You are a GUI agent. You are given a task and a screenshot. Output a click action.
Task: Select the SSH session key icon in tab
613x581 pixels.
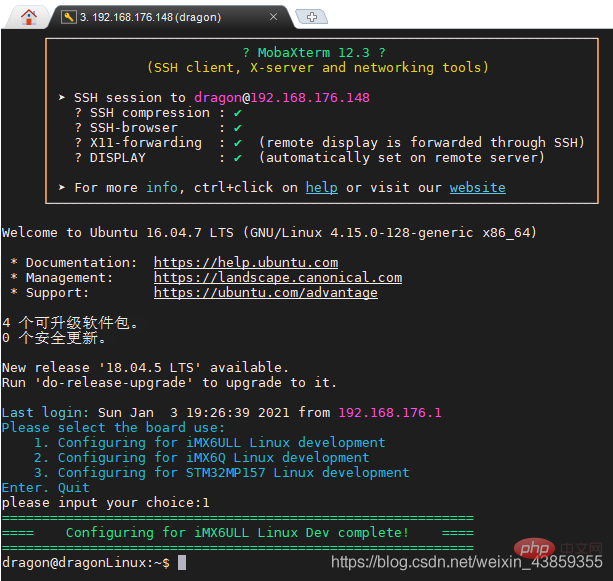pos(69,17)
